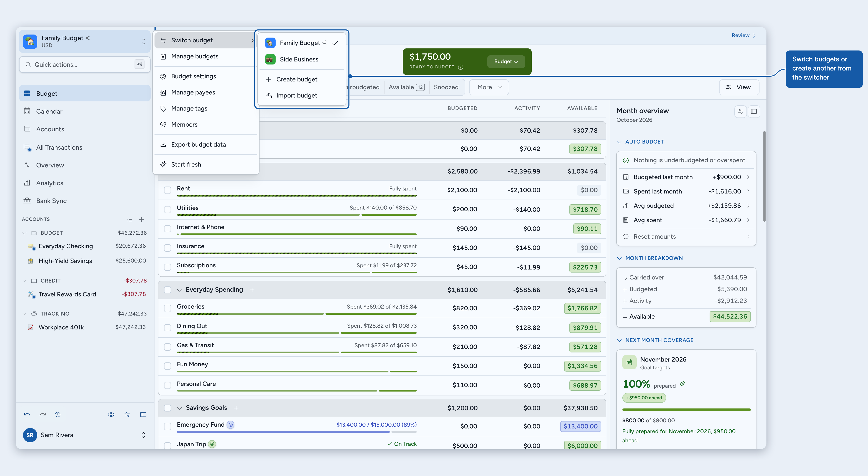
Task: Add category to Savings Goals group
Action: (236, 408)
